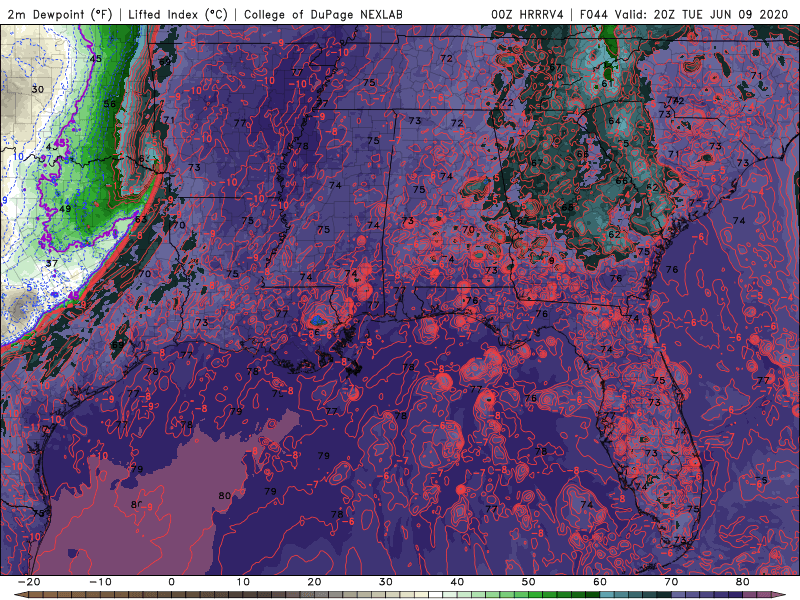The image size is (800, 600).
Task: Click the 20 label on the color scale
Action: click(314, 582)
